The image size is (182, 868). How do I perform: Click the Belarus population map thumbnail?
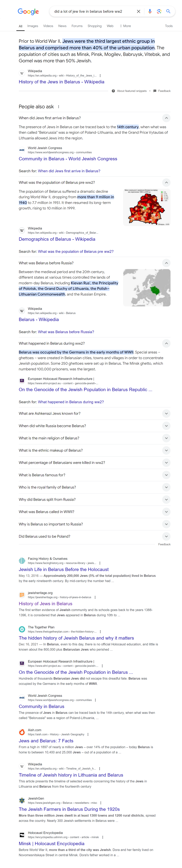click(x=147, y=207)
